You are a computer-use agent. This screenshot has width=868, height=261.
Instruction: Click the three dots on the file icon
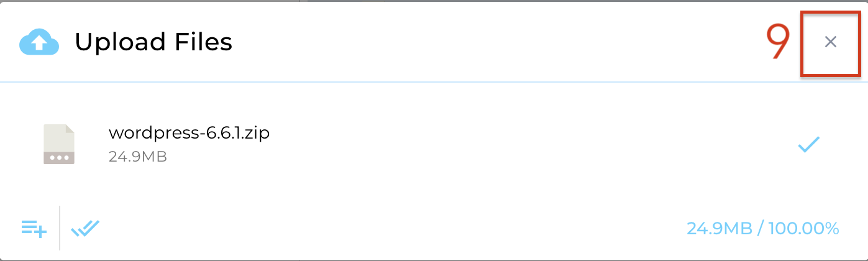click(59, 157)
